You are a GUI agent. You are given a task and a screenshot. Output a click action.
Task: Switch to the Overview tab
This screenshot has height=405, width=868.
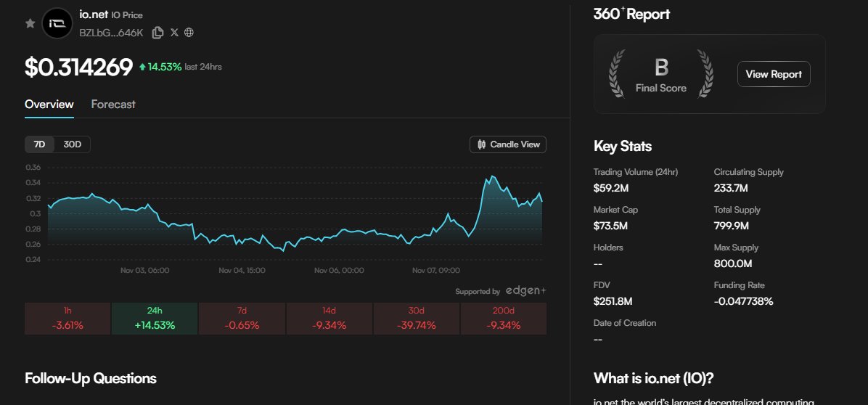coord(49,104)
